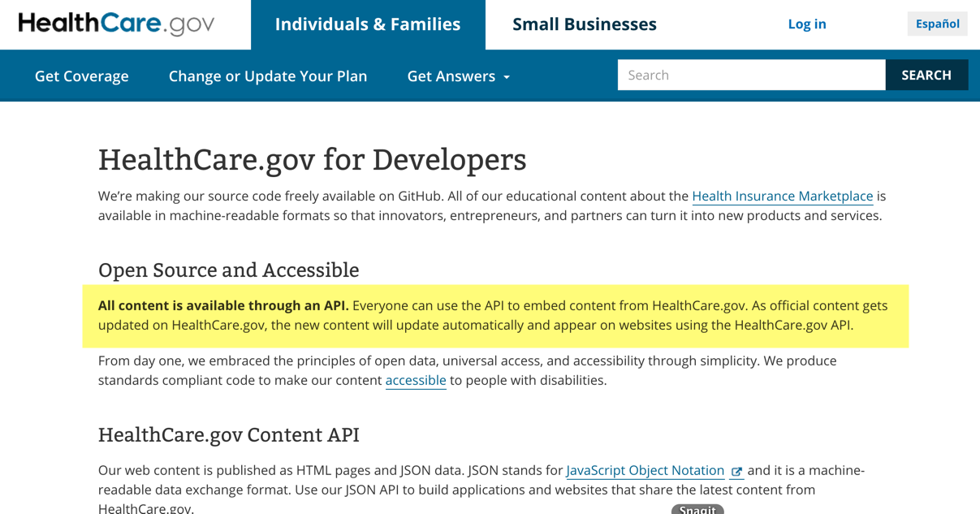Click the Snagit badge at the bottom
The width and height of the screenshot is (980, 514).
coord(697,509)
